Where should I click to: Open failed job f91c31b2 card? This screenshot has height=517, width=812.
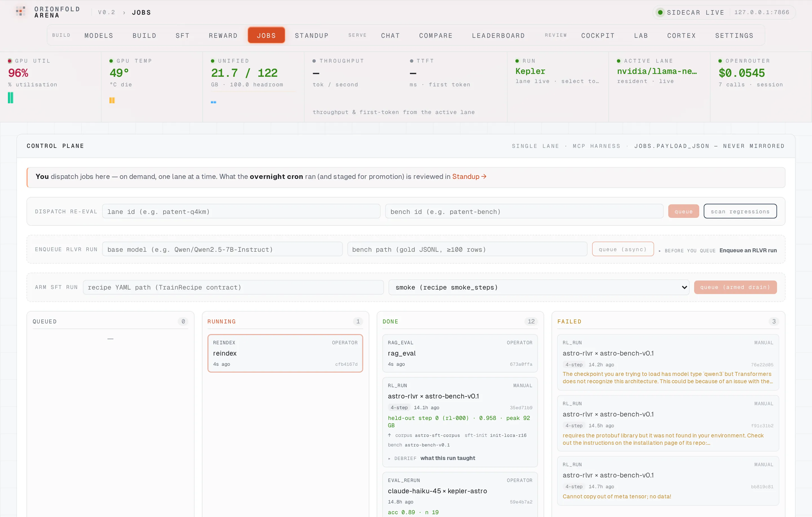tap(668, 423)
